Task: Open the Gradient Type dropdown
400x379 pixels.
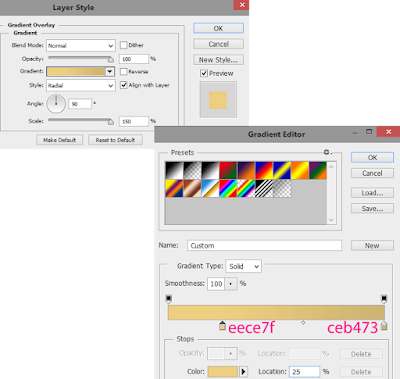Action: click(243, 266)
